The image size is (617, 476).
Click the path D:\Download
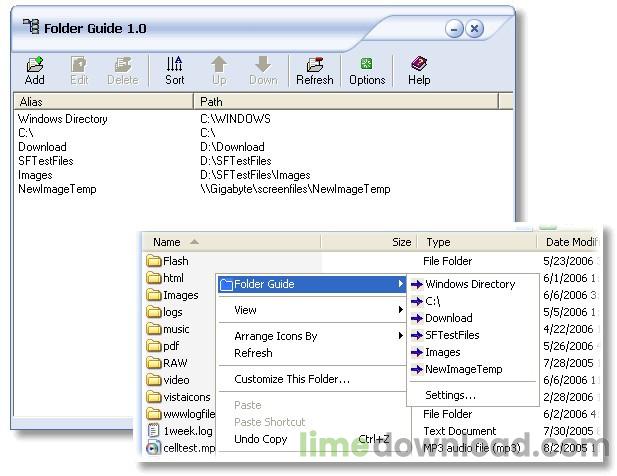[232, 147]
